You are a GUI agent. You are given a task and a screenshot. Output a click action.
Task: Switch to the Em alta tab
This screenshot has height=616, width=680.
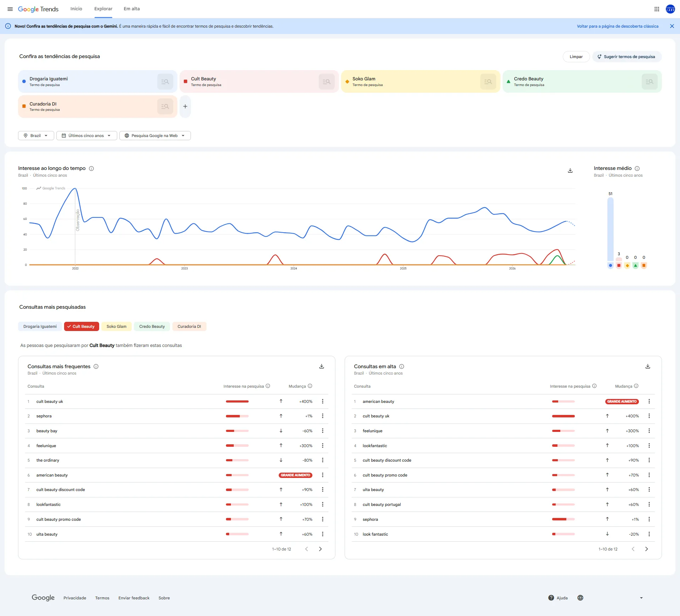tap(132, 9)
